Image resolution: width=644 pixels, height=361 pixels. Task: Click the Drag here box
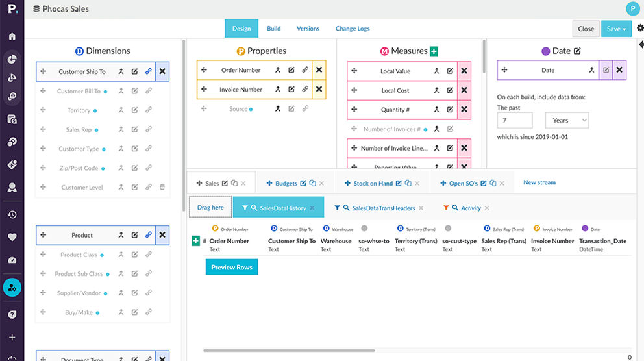click(210, 207)
